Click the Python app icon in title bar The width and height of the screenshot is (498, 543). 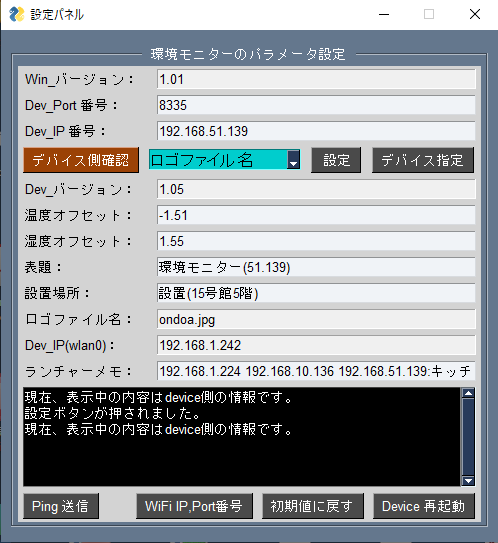pyautogui.click(x=16, y=14)
